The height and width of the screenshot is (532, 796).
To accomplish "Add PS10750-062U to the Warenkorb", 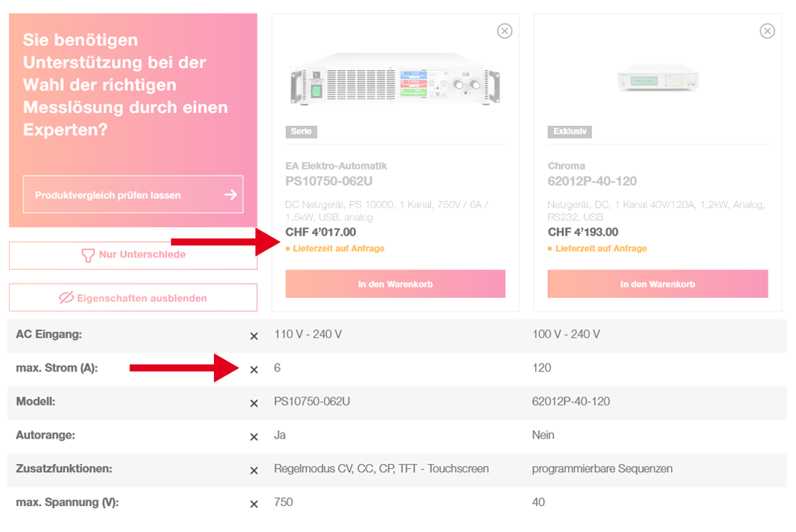I will [x=396, y=284].
